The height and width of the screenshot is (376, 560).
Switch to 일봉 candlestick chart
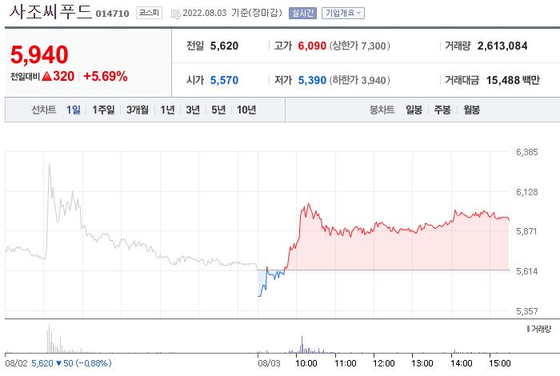coord(414,110)
